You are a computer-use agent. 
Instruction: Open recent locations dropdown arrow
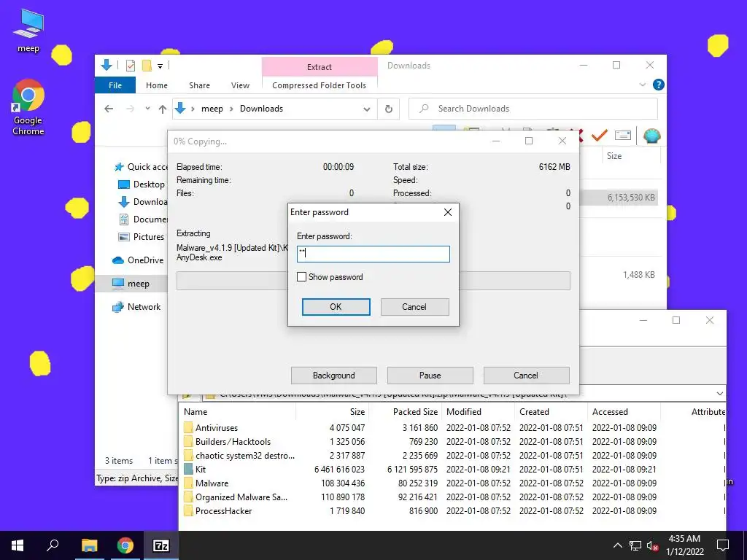[147, 109]
